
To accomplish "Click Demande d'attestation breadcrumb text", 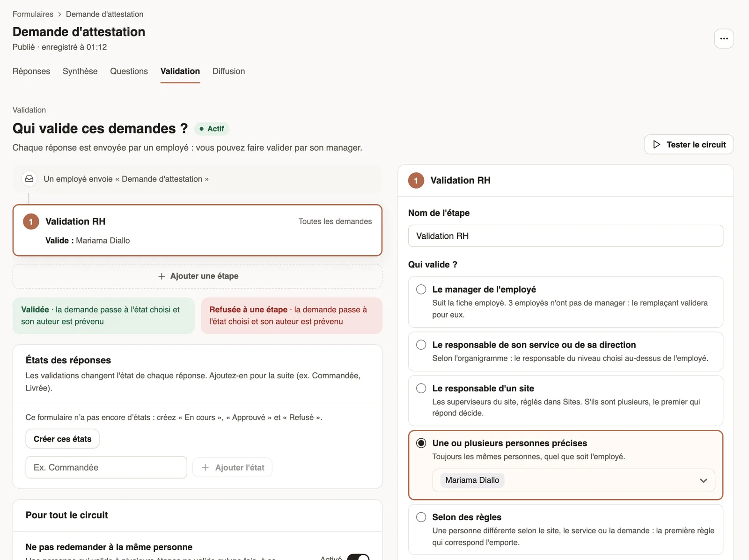I will [x=105, y=14].
